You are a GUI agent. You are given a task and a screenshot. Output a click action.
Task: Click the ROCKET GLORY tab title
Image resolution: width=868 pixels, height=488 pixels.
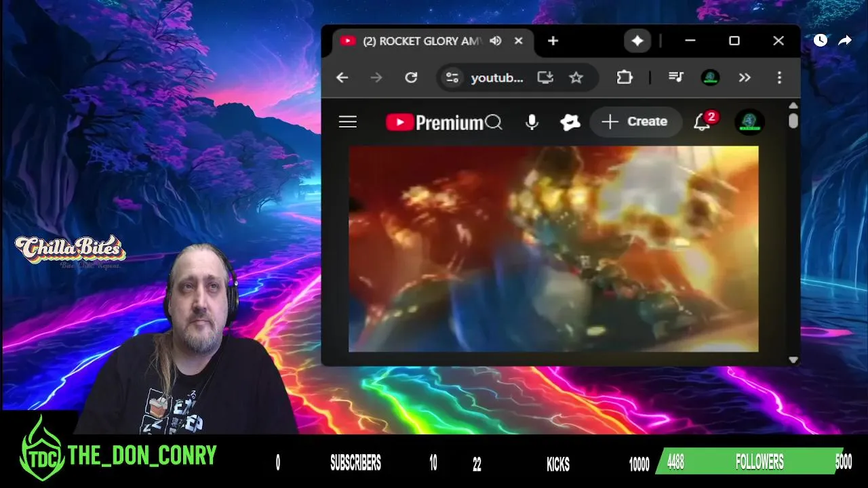(x=422, y=41)
